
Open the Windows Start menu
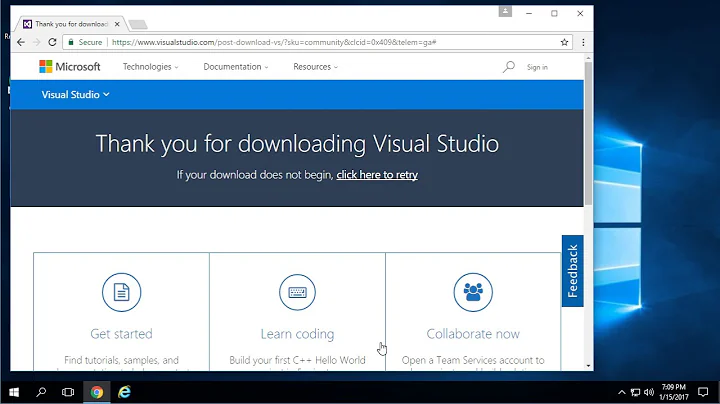(x=14, y=392)
